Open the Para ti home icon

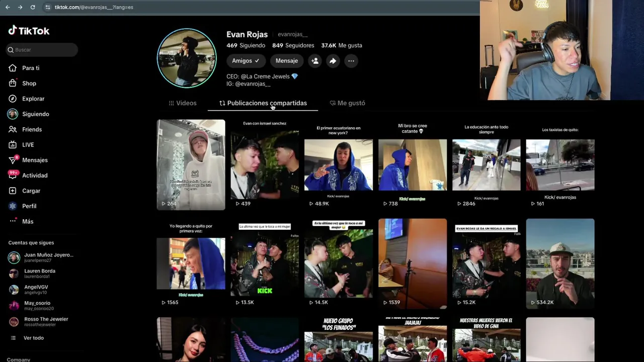(x=13, y=68)
